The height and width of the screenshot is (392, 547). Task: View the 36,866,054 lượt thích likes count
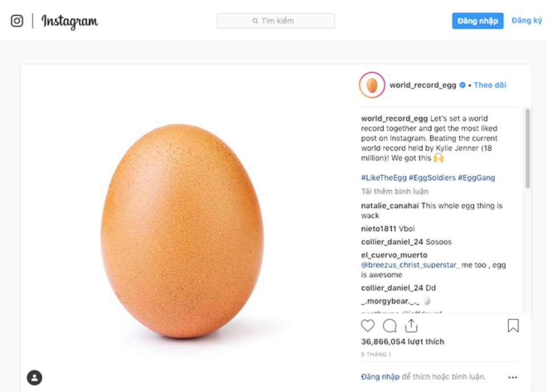[x=401, y=342]
